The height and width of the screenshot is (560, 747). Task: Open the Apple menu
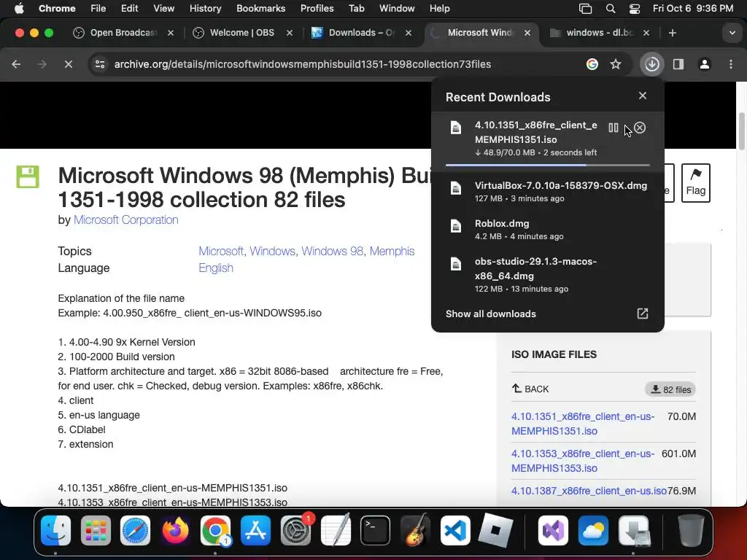click(19, 8)
